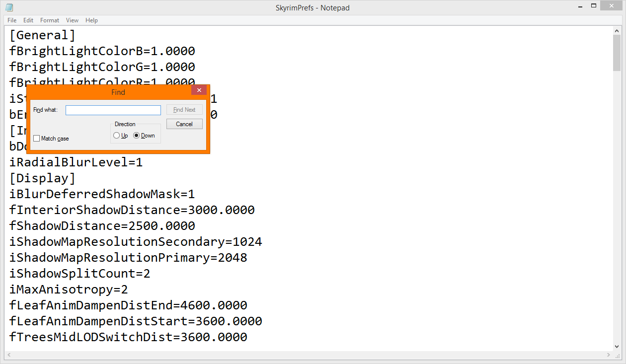Viewport: 626px width, 364px height.
Task: Maximize the Notepad window
Action: tap(594, 6)
